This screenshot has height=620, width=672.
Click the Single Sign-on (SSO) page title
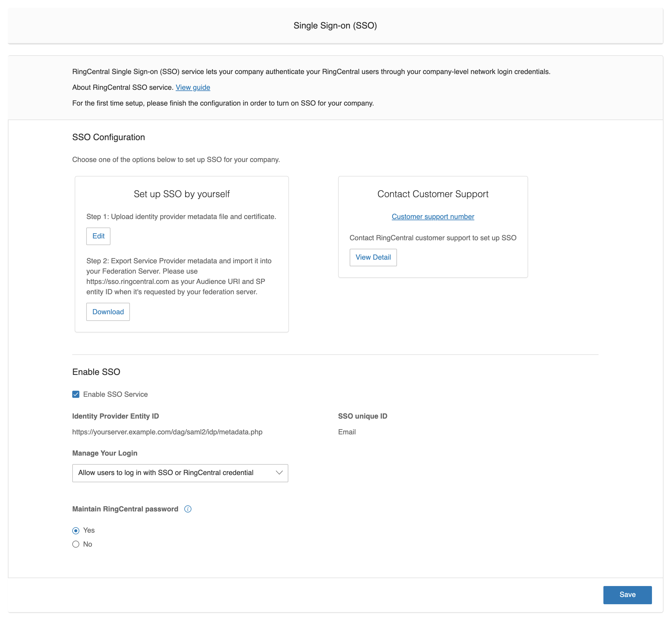335,25
